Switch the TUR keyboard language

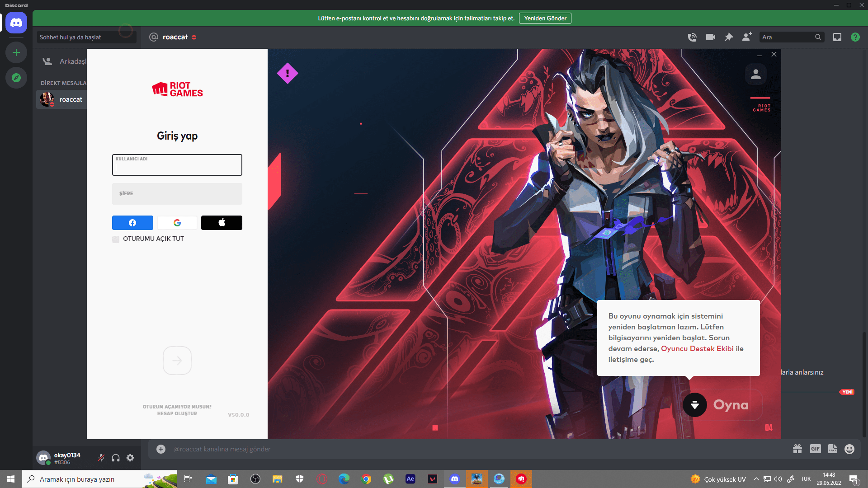806,479
